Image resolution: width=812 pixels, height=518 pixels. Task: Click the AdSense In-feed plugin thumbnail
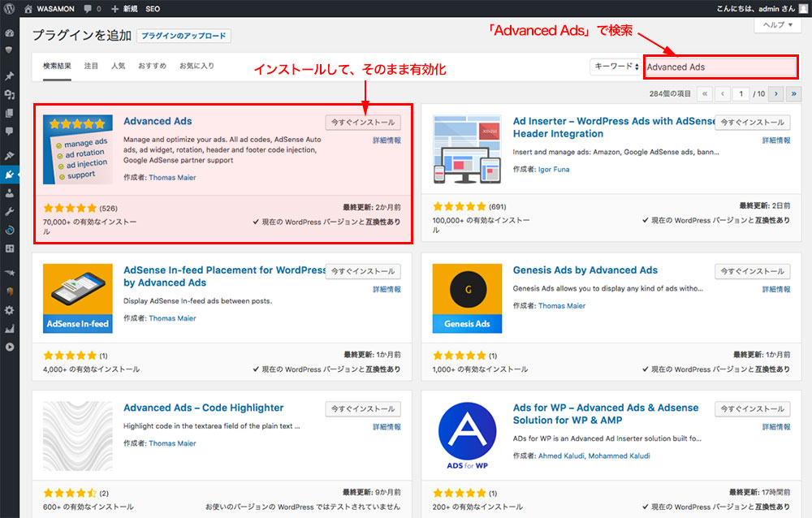(x=78, y=298)
